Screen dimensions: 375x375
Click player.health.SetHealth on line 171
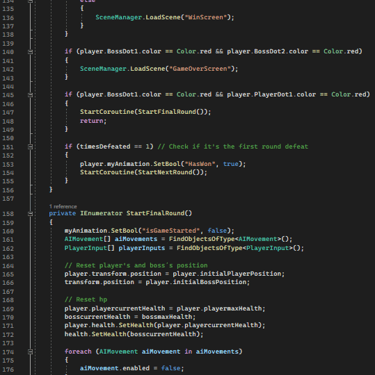click(109, 325)
